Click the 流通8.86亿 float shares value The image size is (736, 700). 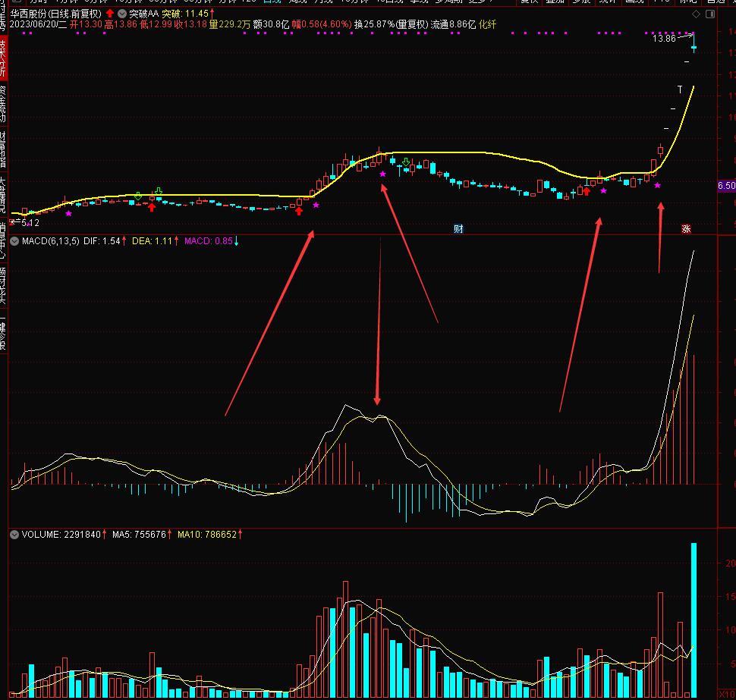point(453,24)
